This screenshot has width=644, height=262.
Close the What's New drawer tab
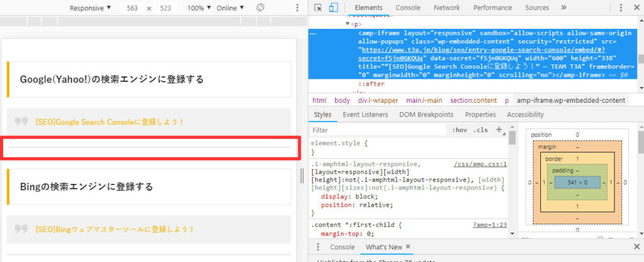pos(408,247)
